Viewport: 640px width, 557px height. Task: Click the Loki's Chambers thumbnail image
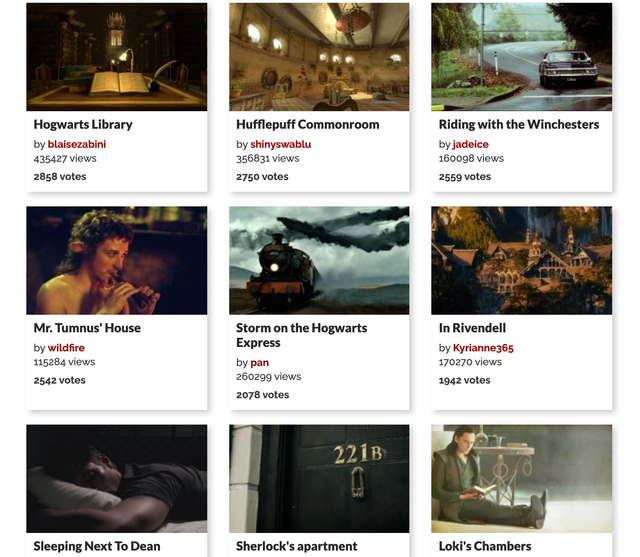point(522,479)
